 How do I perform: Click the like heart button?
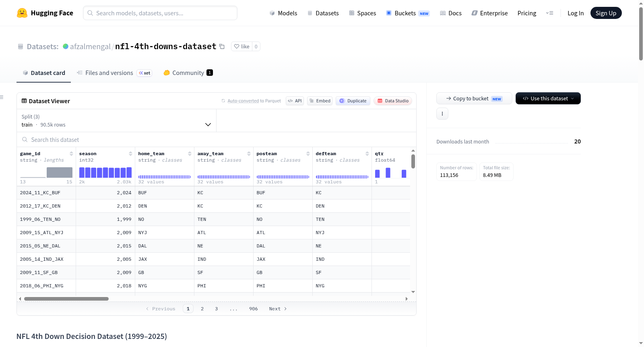tap(242, 46)
